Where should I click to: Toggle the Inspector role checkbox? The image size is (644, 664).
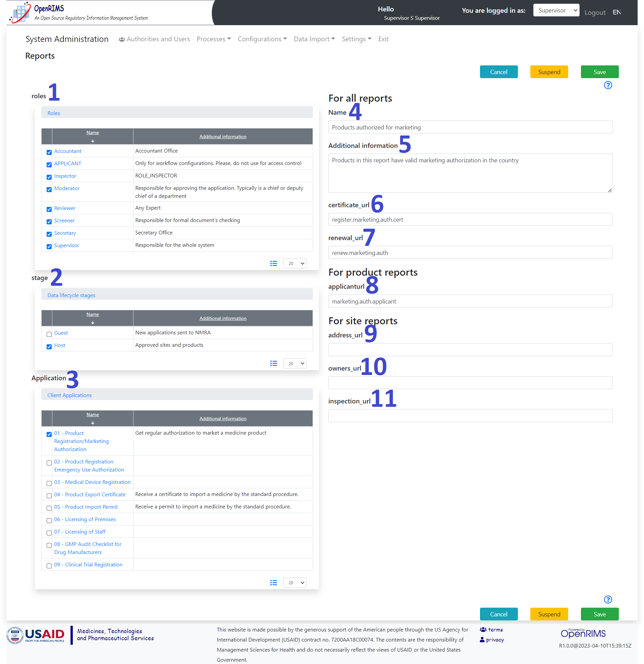pyautogui.click(x=49, y=177)
